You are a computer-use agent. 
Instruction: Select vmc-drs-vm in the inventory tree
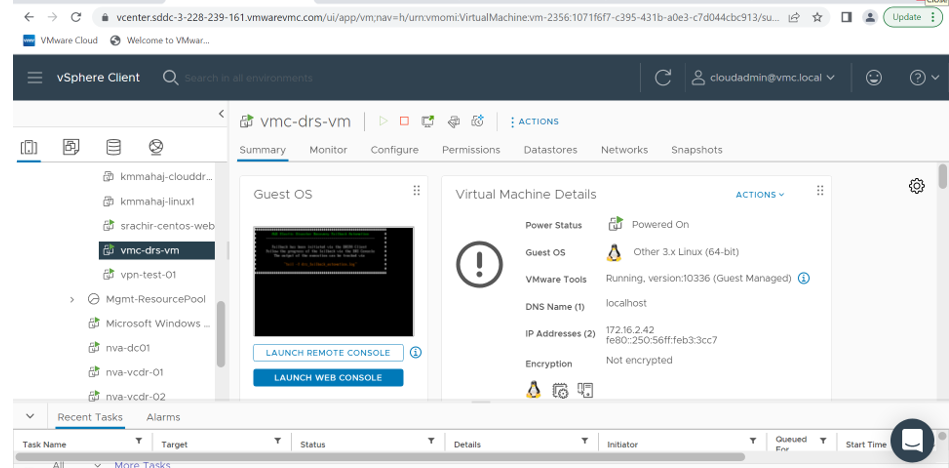157,250
